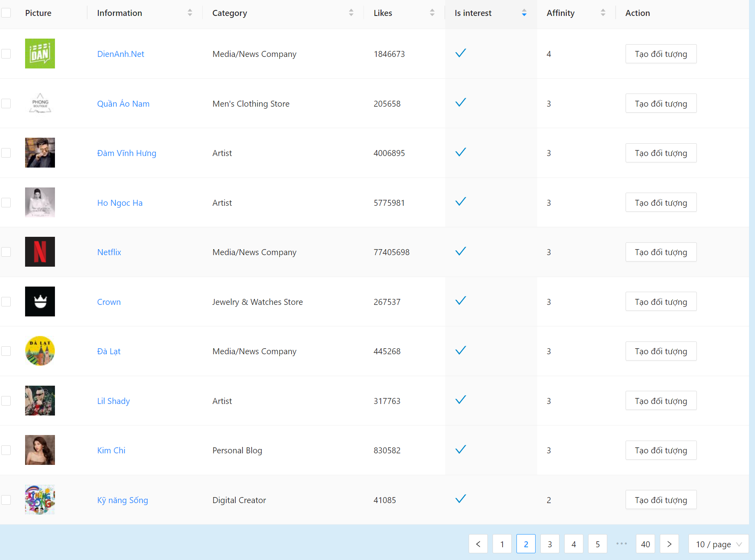The image size is (755, 560).
Task: Click Tạo đối tượng for Ho Ngoc Ha
Action: coord(661,203)
